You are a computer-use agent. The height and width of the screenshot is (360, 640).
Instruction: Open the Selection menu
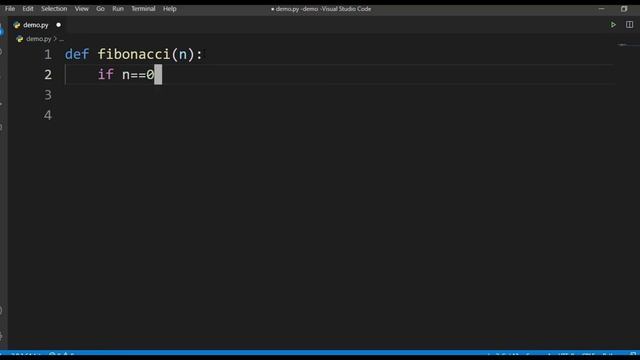coord(54,9)
